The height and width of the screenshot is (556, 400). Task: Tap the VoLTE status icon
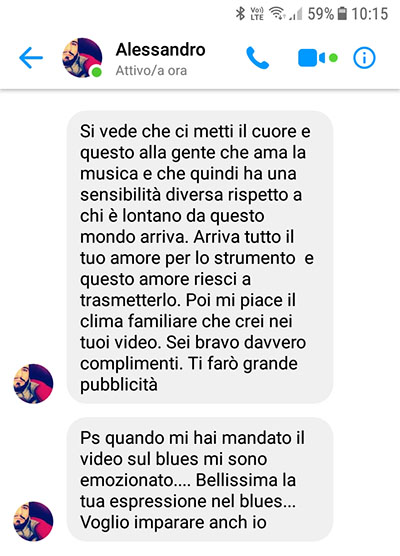257,13
